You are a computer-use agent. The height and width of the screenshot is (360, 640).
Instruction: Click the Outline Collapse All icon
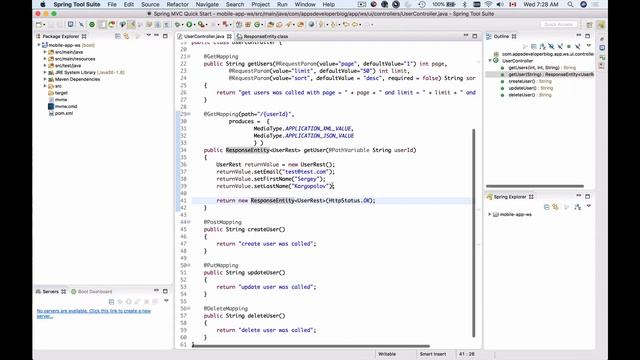[x=533, y=46]
